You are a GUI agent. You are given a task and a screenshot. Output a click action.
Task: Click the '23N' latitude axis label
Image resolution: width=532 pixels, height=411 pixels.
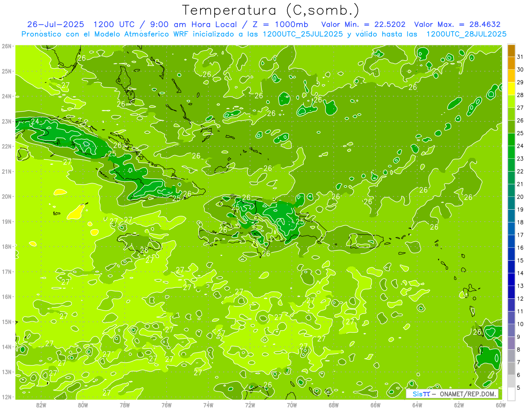coord(6,121)
